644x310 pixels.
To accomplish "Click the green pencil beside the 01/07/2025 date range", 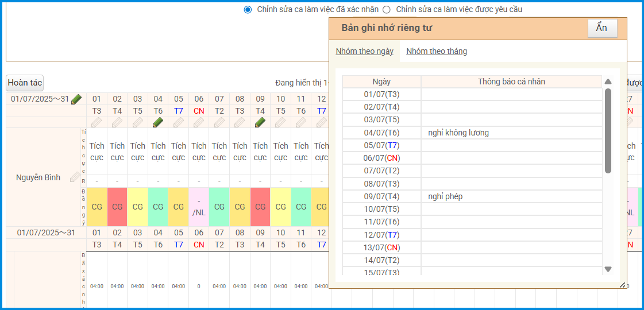I will tap(76, 99).
